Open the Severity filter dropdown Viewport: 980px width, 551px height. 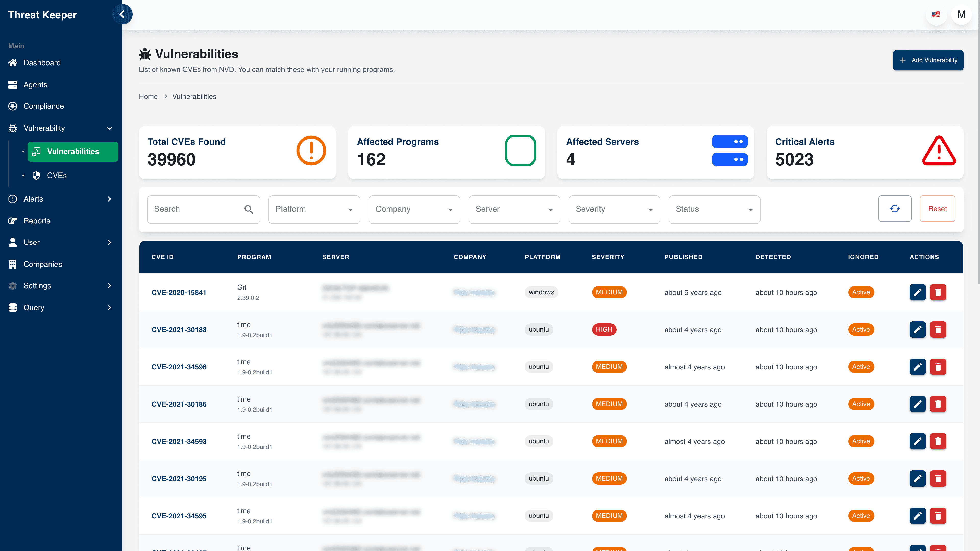(614, 209)
